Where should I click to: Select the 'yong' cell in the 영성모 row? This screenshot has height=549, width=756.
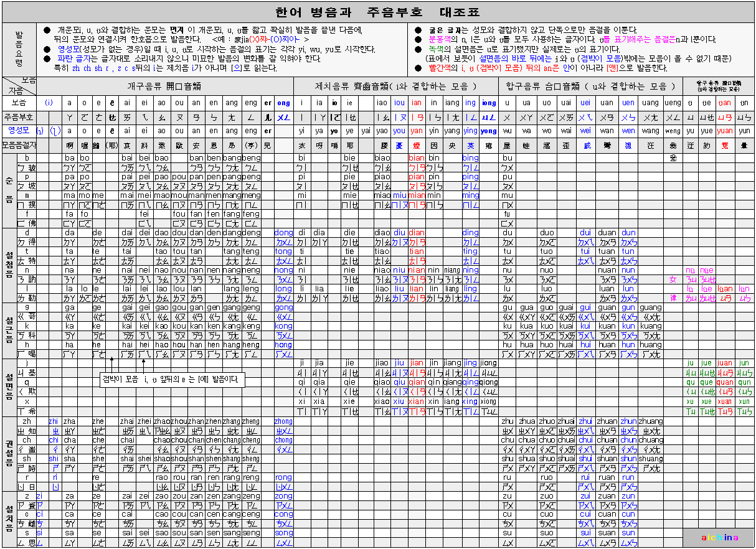pos(489,131)
